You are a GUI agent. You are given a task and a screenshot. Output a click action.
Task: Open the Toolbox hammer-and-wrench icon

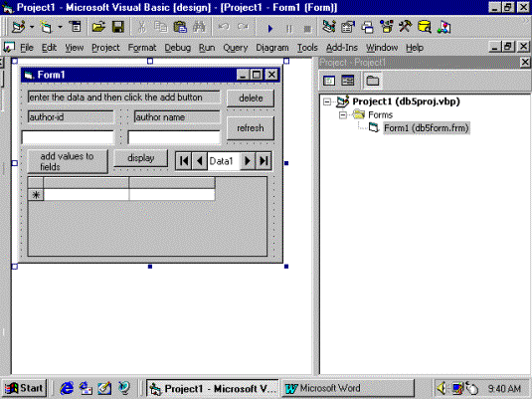405,27
